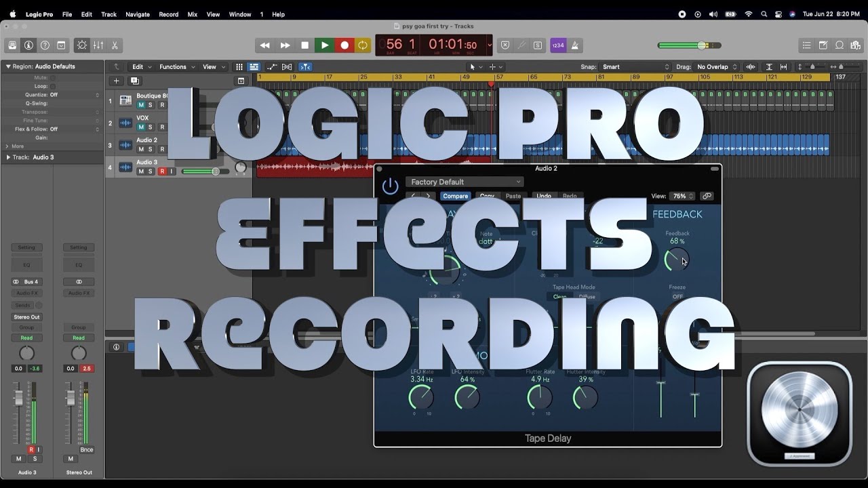
Task: Open the Library panel icon
Action: [12, 45]
